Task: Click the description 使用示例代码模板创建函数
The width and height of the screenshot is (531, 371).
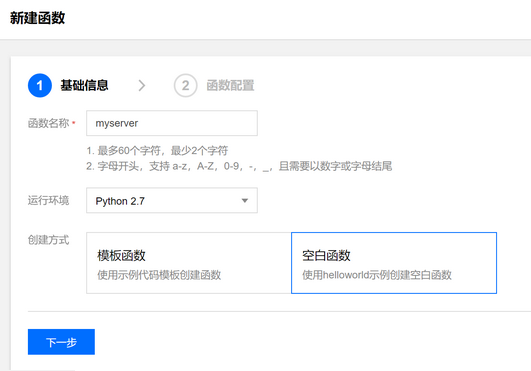Action: 159,275
